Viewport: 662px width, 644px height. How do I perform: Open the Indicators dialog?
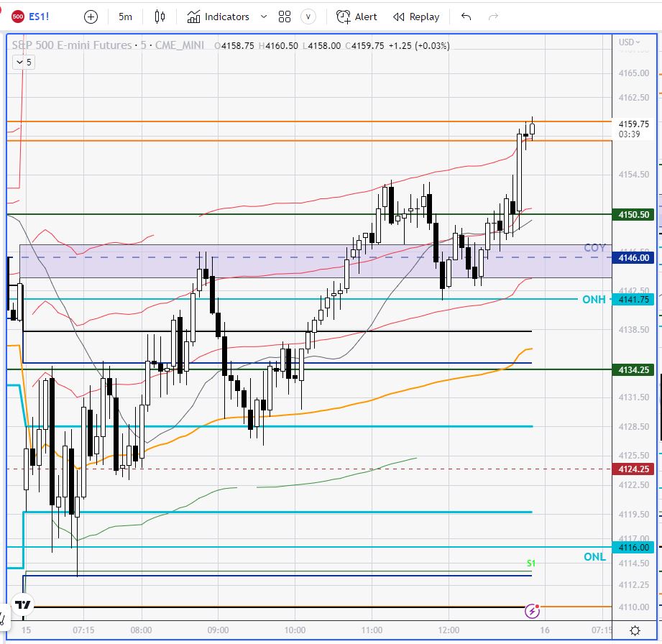tap(219, 17)
